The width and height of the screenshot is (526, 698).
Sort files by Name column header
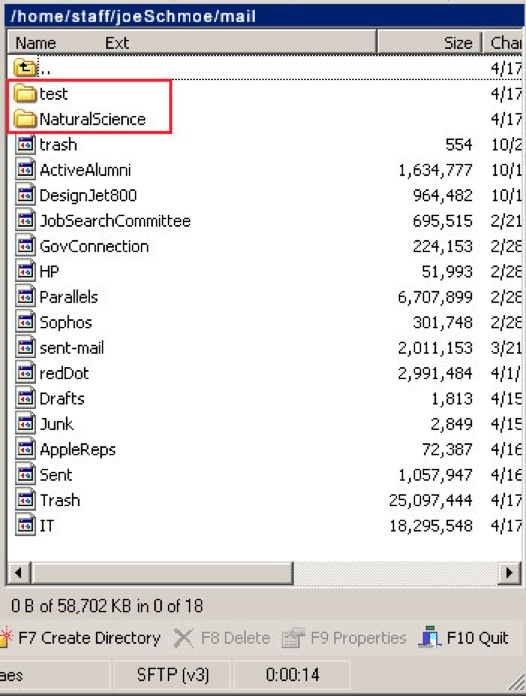(x=36, y=43)
